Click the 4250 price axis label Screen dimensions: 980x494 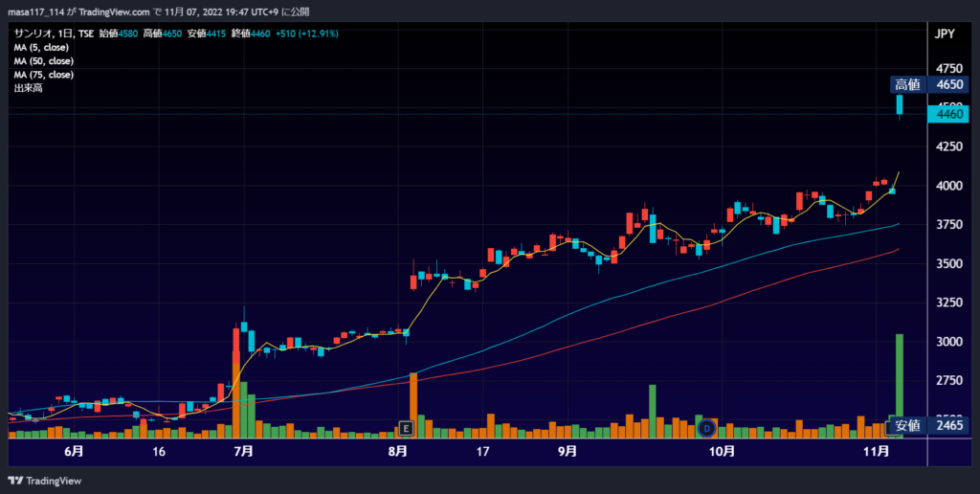(x=948, y=146)
